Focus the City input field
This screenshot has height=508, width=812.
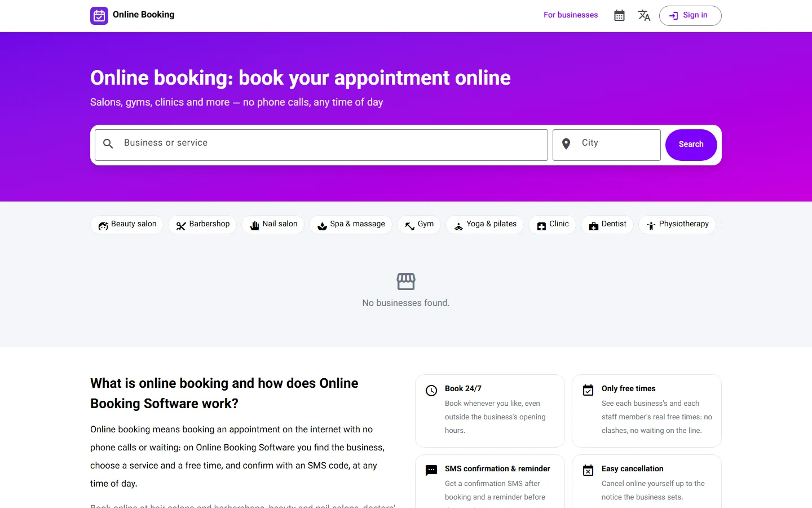tap(607, 145)
